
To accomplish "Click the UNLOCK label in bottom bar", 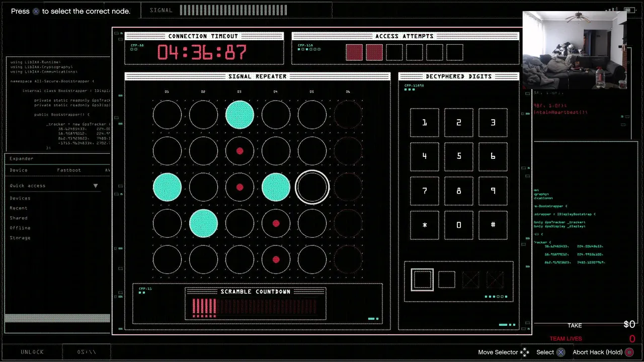I will click(32, 352).
